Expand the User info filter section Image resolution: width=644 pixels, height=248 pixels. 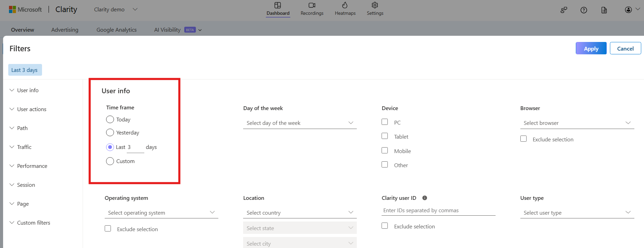24,90
